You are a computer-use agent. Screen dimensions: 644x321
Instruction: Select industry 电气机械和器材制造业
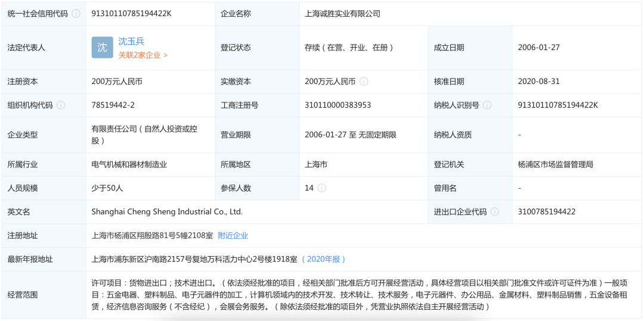pyautogui.click(x=129, y=165)
